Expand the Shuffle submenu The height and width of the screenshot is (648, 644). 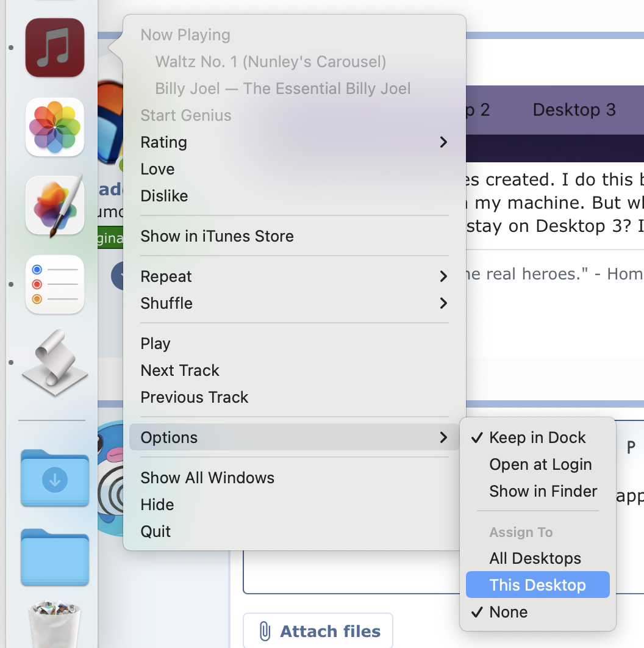coord(294,303)
